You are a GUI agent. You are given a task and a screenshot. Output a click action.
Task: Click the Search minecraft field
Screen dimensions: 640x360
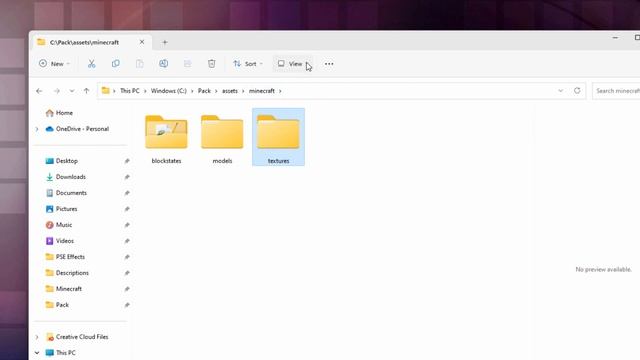click(616, 91)
